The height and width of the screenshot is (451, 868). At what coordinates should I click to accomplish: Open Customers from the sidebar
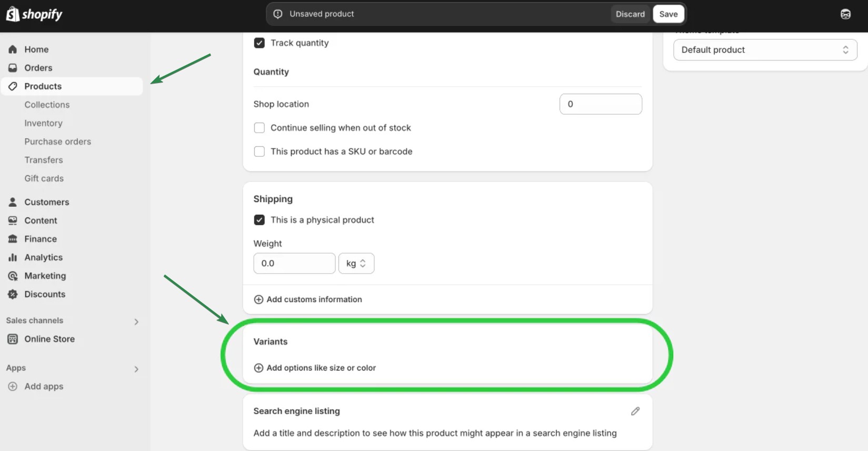pos(12,202)
